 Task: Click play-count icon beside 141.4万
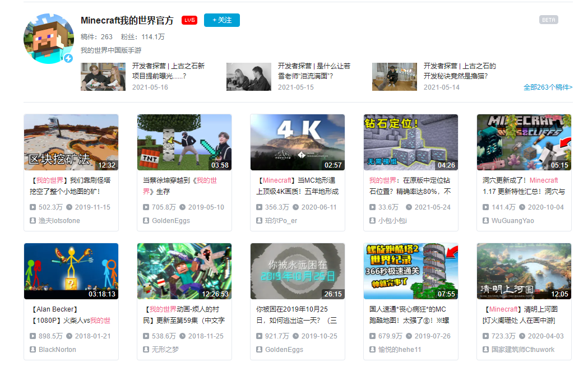(486, 207)
